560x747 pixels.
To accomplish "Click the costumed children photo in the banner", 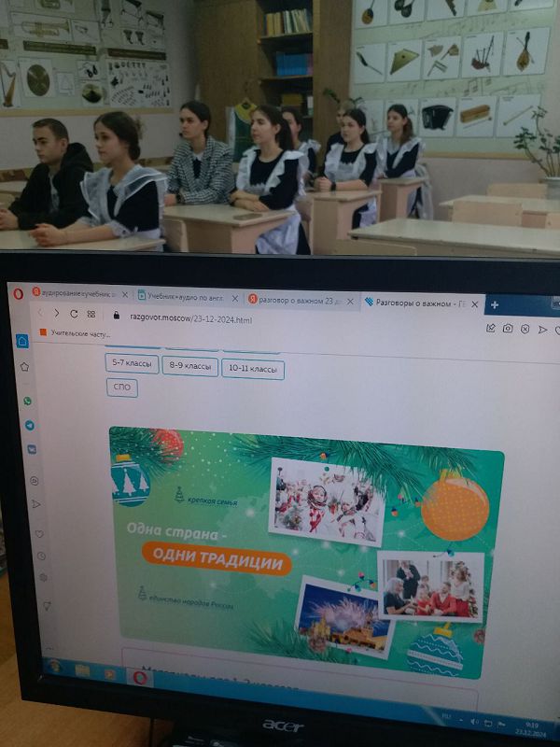I will tap(327, 501).
